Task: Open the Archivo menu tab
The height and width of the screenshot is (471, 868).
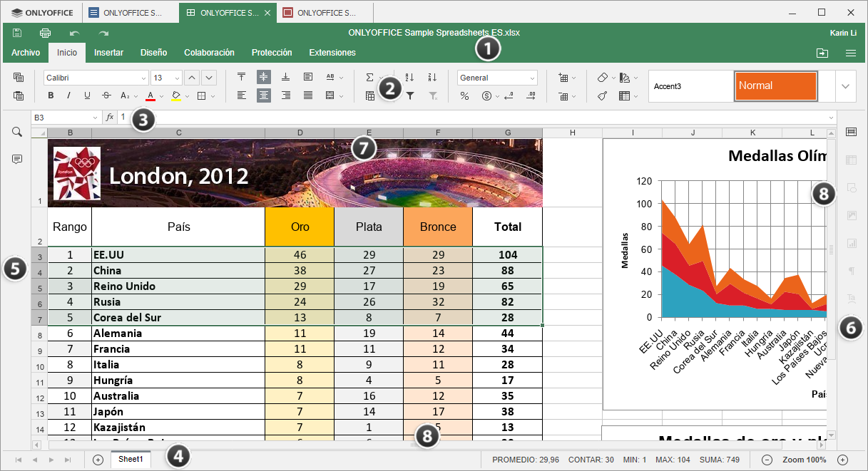Action: pos(26,53)
